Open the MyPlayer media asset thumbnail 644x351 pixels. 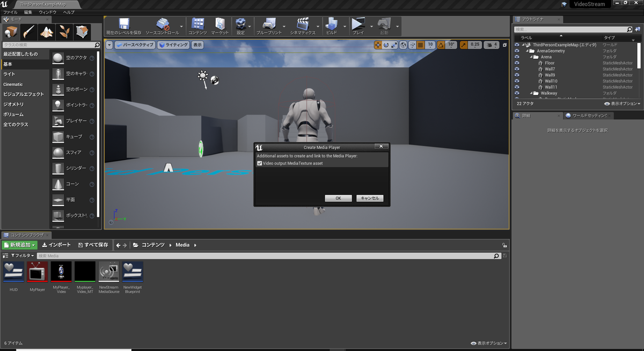pos(38,272)
